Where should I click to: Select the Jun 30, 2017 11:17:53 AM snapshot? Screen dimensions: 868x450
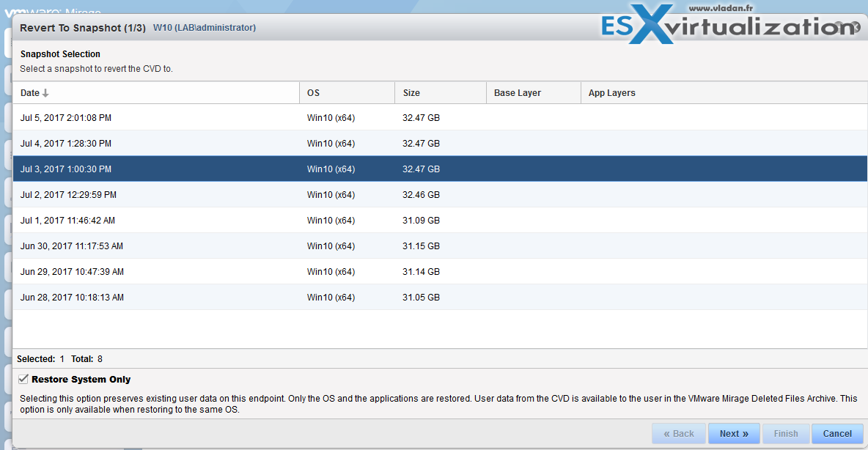[x=440, y=246]
